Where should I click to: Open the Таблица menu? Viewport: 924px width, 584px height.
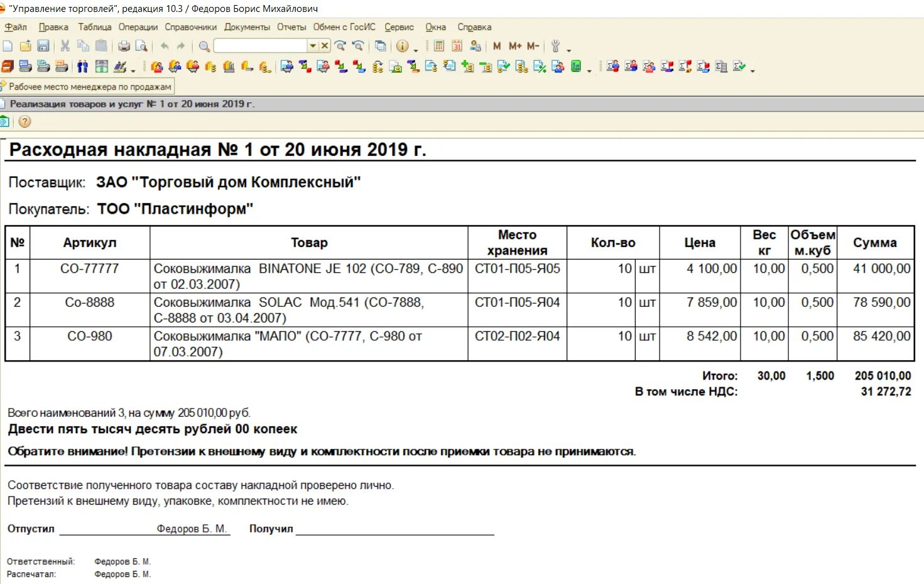pyautogui.click(x=95, y=27)
